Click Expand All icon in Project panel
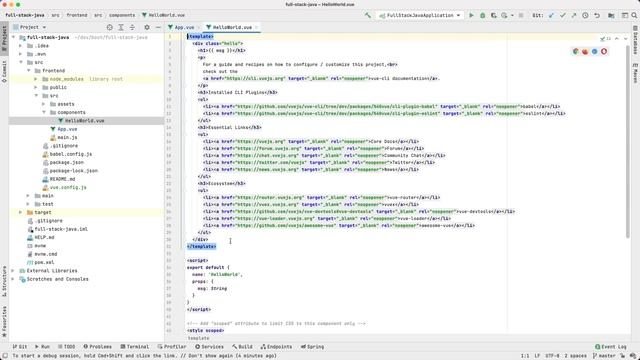The width and height of the screenshot is (640, 360). pyautogui.click(x=121, y=27)
